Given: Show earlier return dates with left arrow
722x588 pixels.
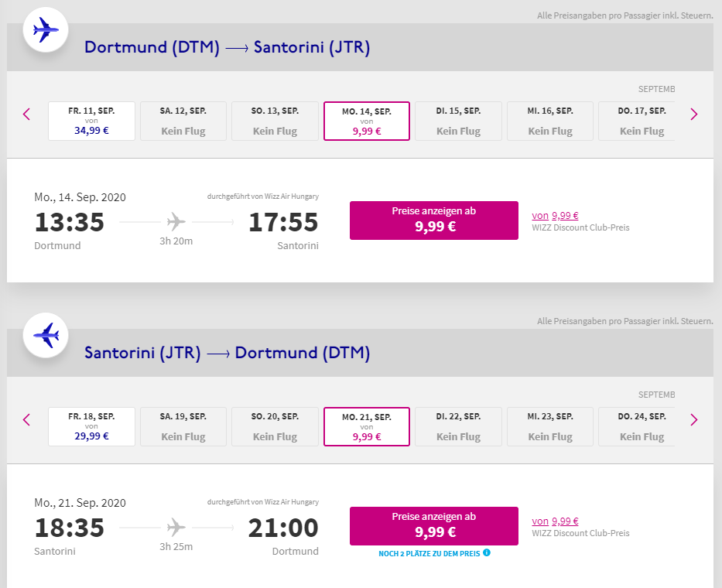Looking at the screenshot, I should tap(27, 420).
